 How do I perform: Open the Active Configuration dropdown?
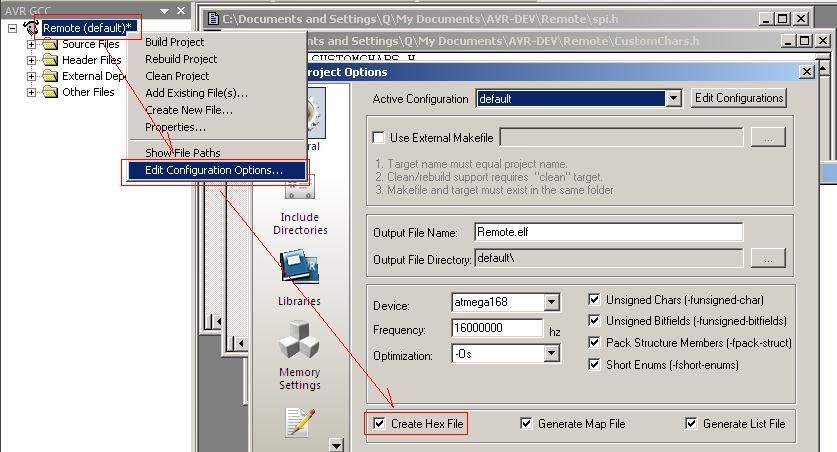(x=673, y=99)
